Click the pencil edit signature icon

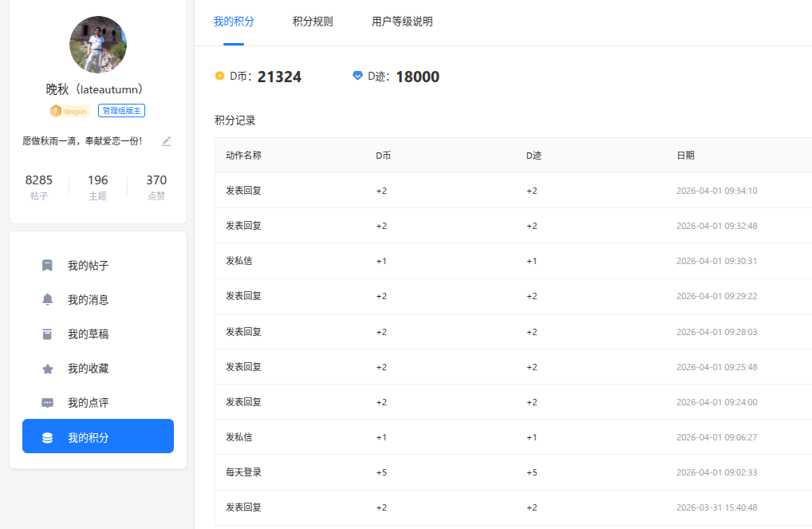click(x=167, y=141)
